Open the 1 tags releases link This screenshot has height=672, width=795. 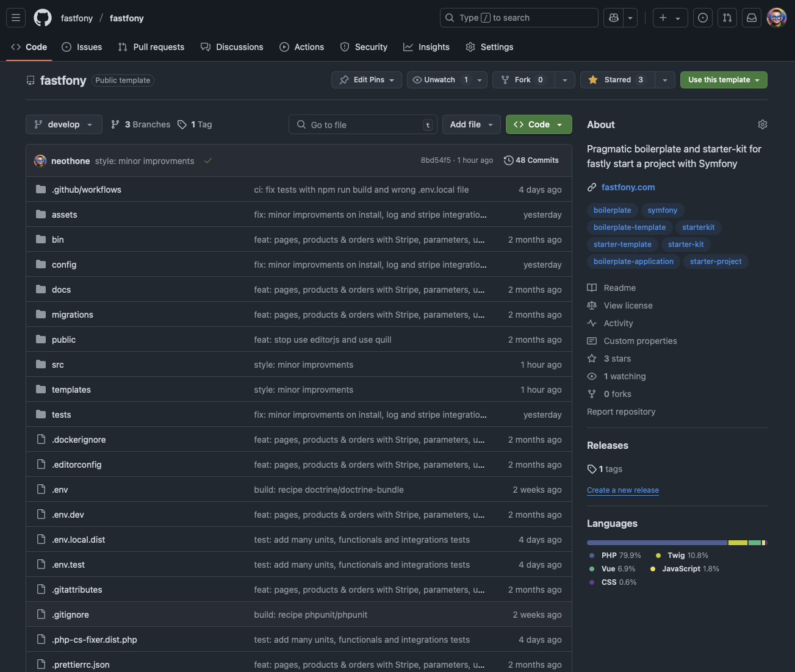click(605, 469)
